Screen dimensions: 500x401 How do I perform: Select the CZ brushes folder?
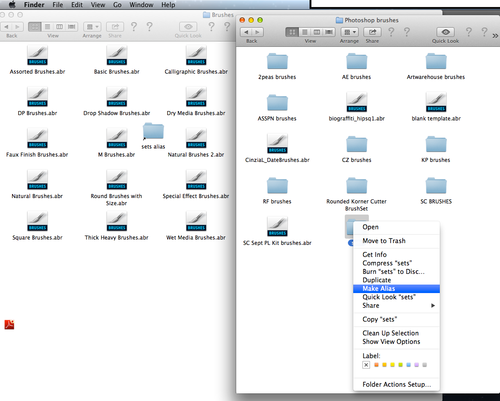pos(357,144)
